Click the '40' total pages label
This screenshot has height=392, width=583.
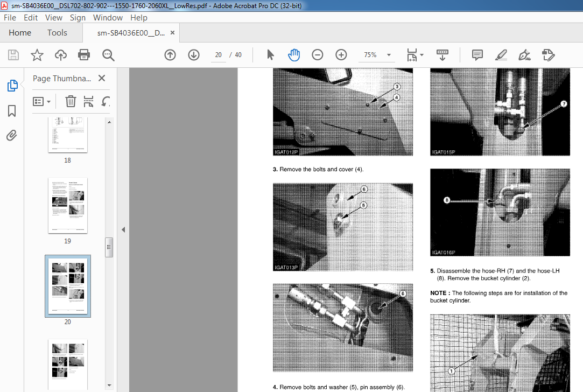click(x=238, y=55)
